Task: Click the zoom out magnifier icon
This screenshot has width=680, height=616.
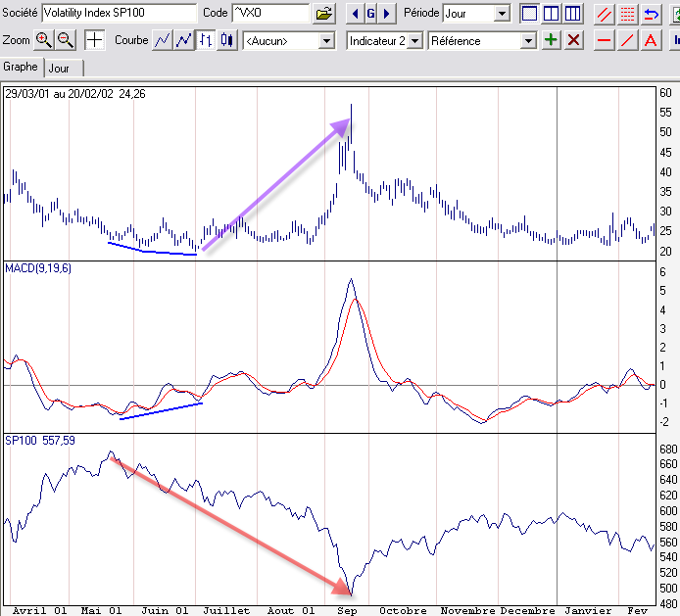Action: 66,40
